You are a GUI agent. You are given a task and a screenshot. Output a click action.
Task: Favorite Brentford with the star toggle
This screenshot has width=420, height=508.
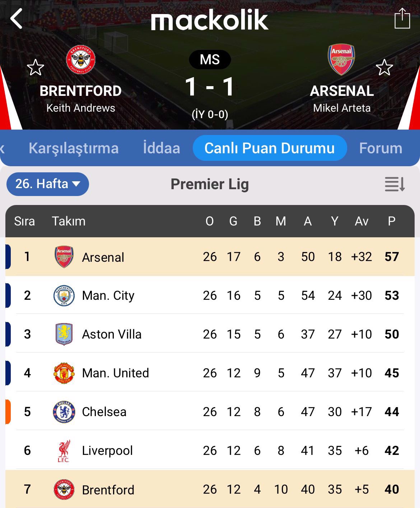[36, 67]
